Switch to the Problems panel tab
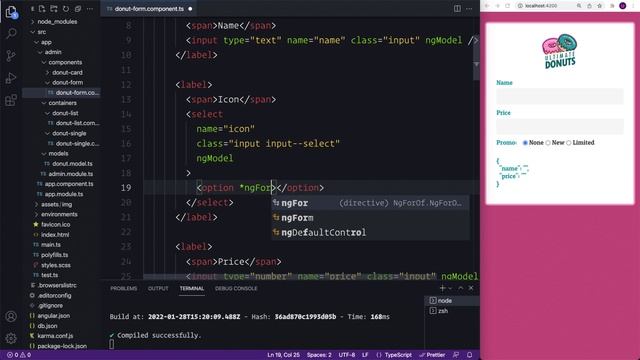Image resolution: width=640 pixels, height=360 pixels. coord(124,288)
